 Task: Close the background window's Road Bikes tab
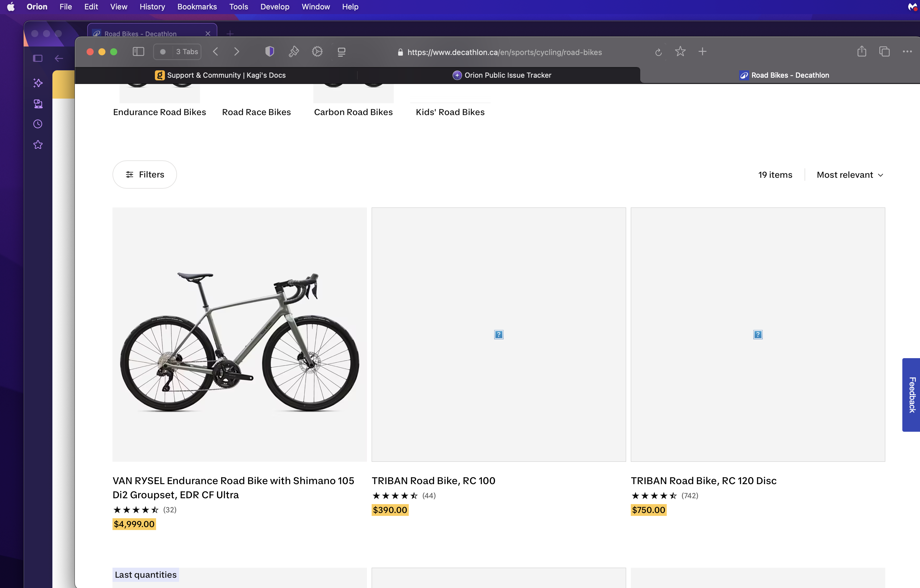click(x=208, y=34)
